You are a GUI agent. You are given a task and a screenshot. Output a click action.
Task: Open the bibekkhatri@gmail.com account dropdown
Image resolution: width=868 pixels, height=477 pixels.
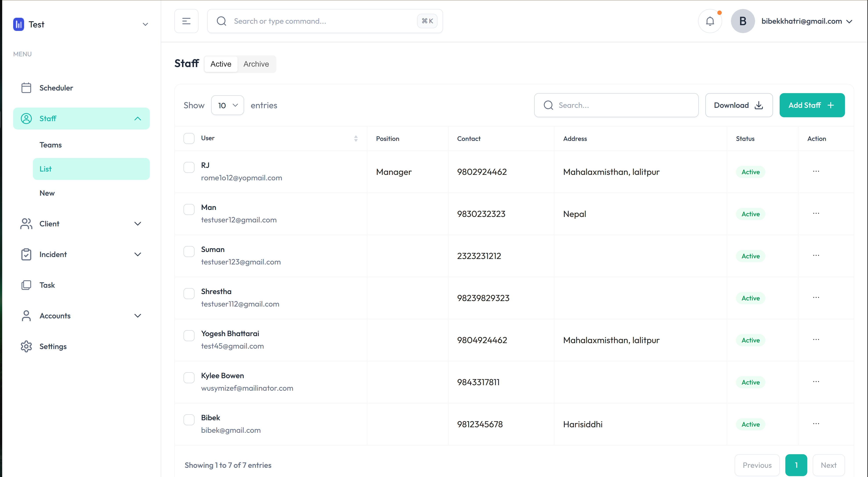806,21
